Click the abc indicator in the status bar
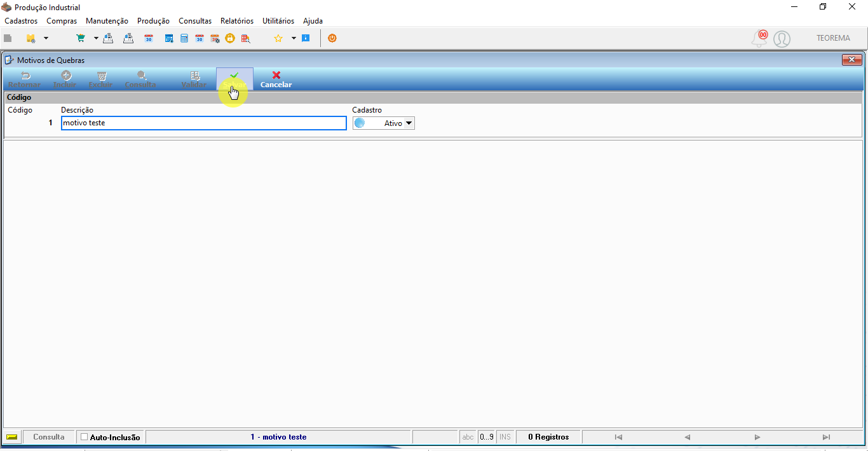Image resolution: width=868 pixels, height=451 pixels. (468, 437)
